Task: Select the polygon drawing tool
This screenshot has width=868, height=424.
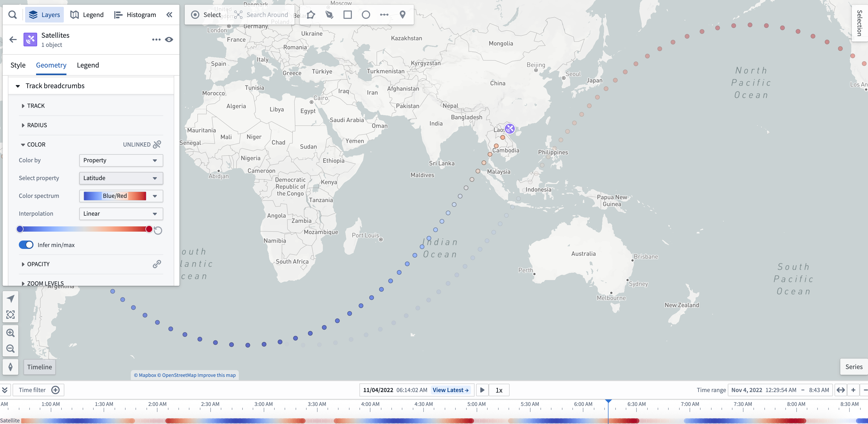Action: (310, 14)
